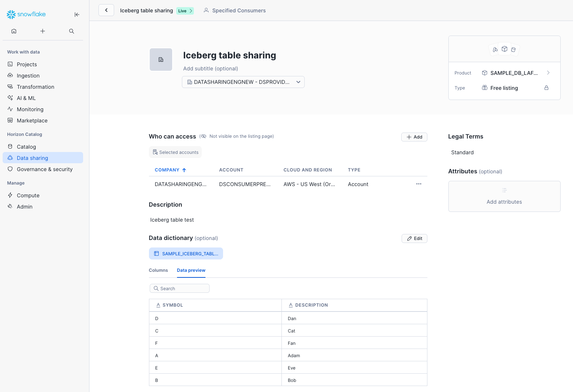573x392 pixels.
Task: Switch to the Columns tab
Action: coord(158,270)
